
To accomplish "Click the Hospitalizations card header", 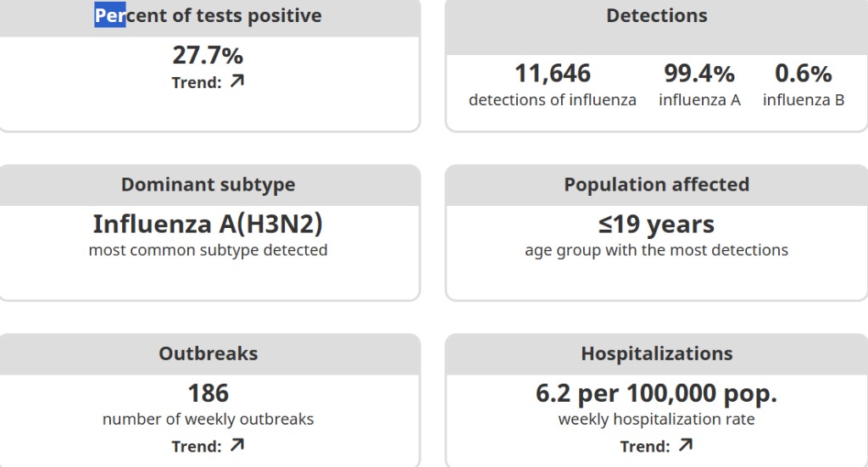I will [656, 353].
